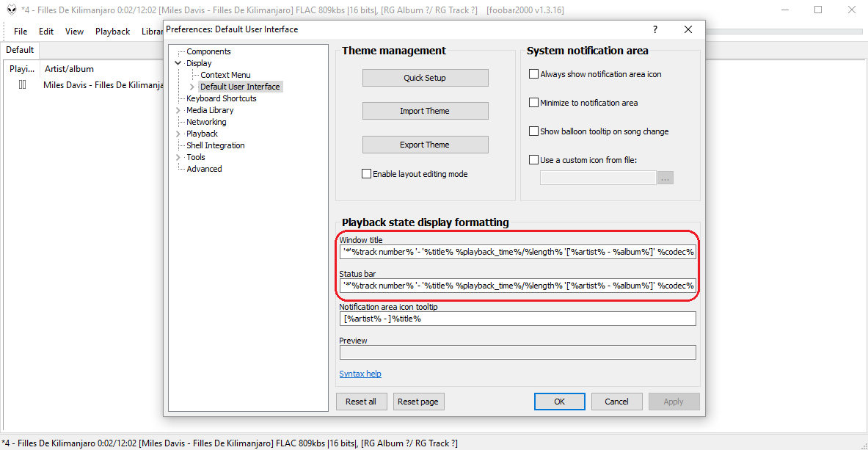The image size is (868, 450).
Task: Toggle Enable layout editing mode checkbox
Action: [x=367, y=174]
